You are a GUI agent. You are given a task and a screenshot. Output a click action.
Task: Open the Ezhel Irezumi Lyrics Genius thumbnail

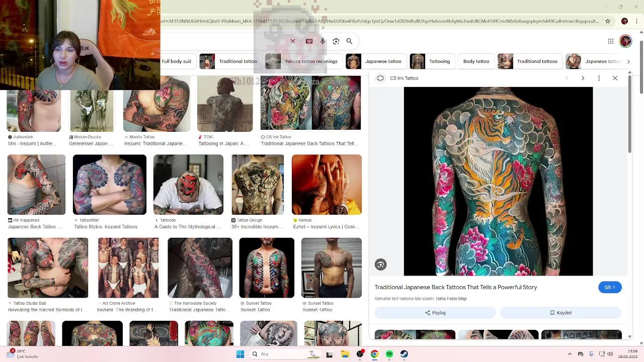[x=327, y=185]
